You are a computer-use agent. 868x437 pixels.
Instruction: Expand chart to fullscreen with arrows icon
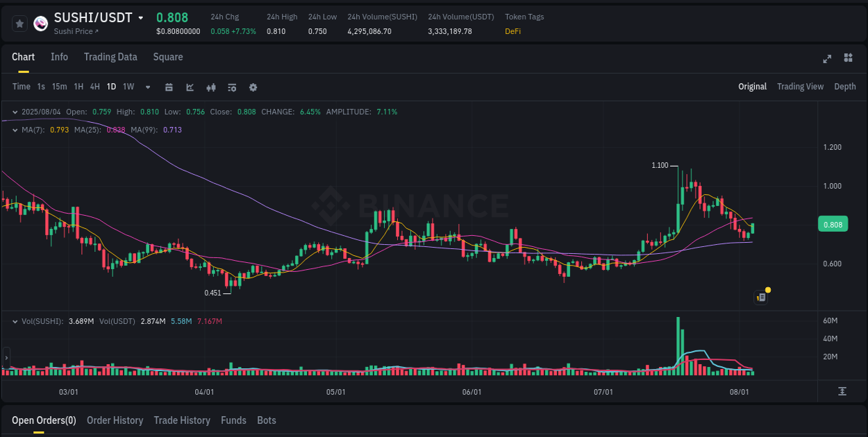(x=827, y=59)
